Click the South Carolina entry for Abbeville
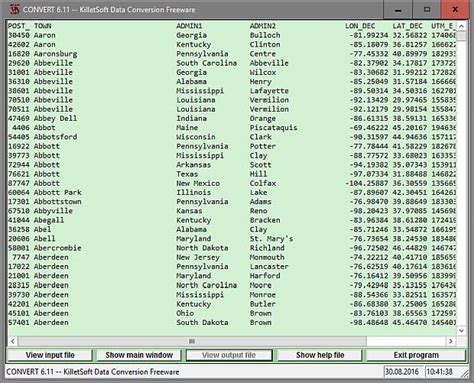474x383 pixels. 207,63
